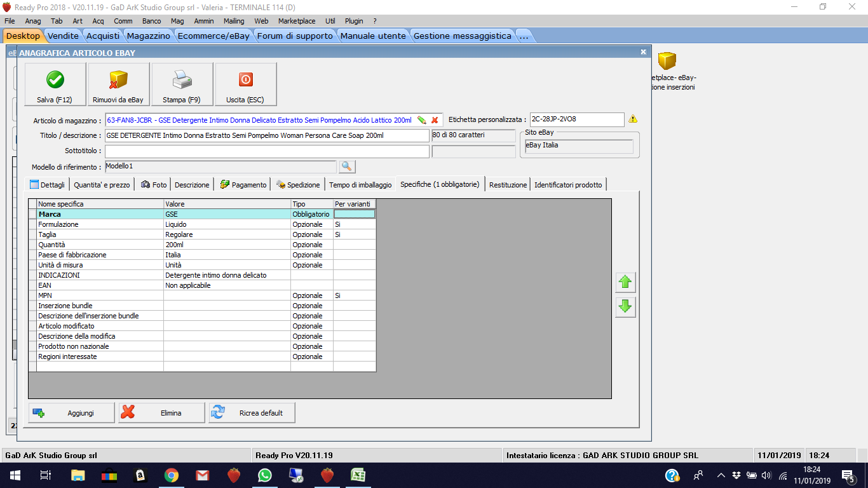
Task: Open Gmail from the taskbar
Action: 202,475
